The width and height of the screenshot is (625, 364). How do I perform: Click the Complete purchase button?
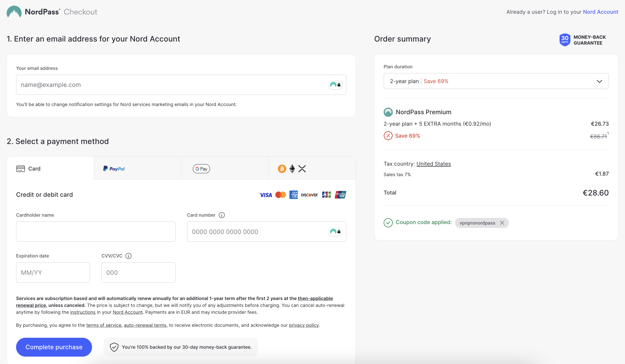(54, 347)
